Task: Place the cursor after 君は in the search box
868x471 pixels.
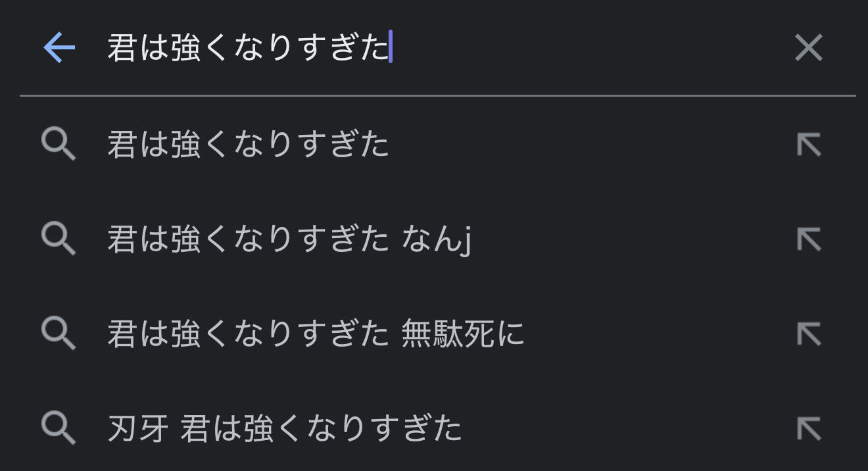Action: point(170,48)
